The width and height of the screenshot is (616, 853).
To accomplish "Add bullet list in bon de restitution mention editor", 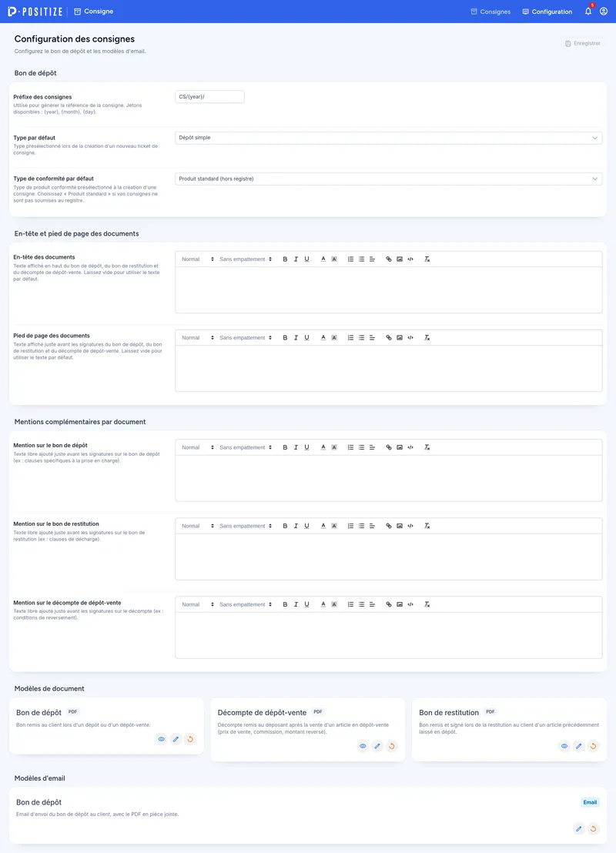I will [361, 526].
